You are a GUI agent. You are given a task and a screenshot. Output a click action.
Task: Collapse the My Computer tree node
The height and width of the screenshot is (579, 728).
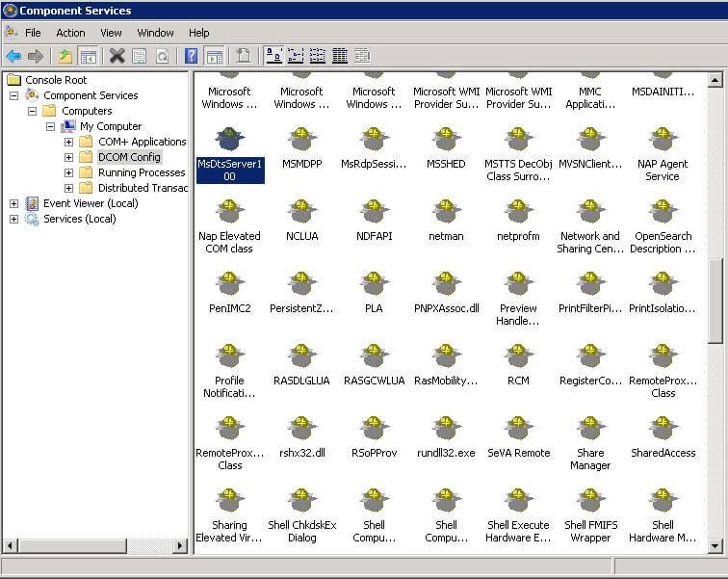pyautogui.click(x=51, y=126)
